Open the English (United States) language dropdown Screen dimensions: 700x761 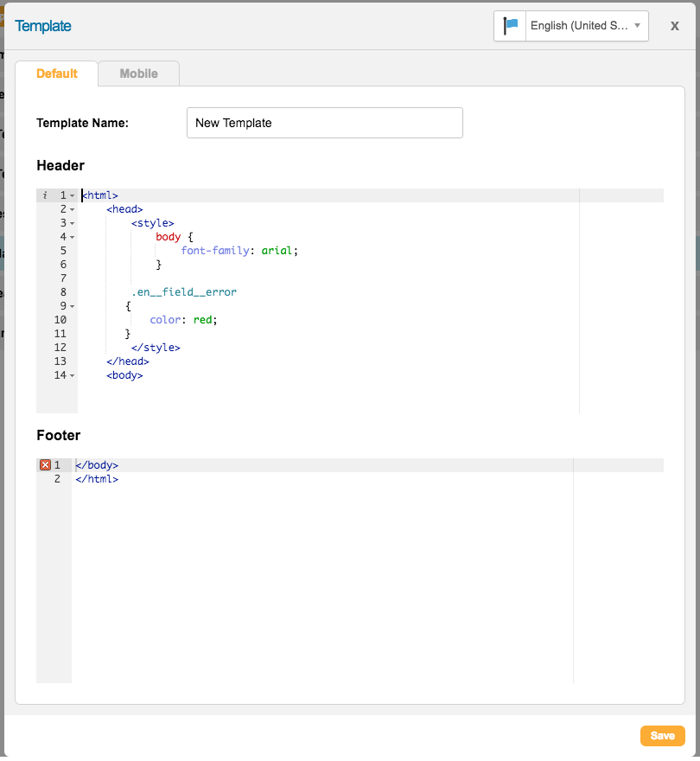coord(588,26)
